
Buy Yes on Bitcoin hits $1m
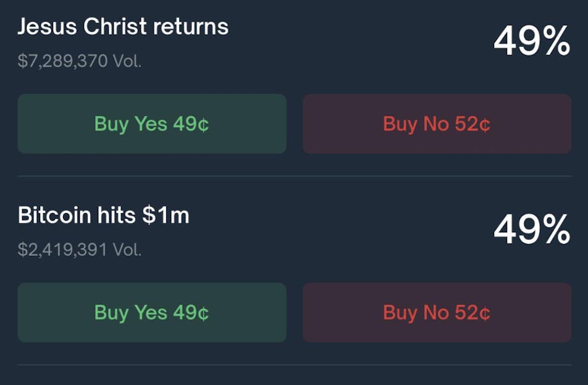click(152, 312)
